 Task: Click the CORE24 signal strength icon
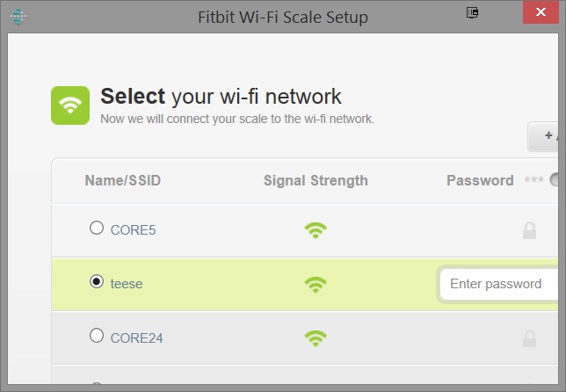(x=316, y=338)
